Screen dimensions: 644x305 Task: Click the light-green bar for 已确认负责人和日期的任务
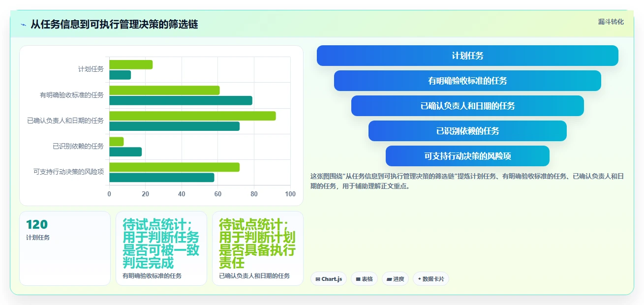[192, 116]
